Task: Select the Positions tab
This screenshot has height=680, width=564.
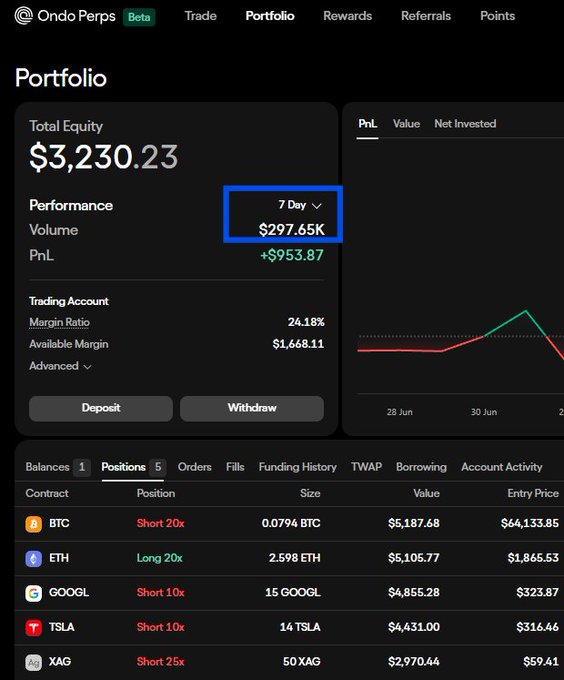Action: pos(133,467)
